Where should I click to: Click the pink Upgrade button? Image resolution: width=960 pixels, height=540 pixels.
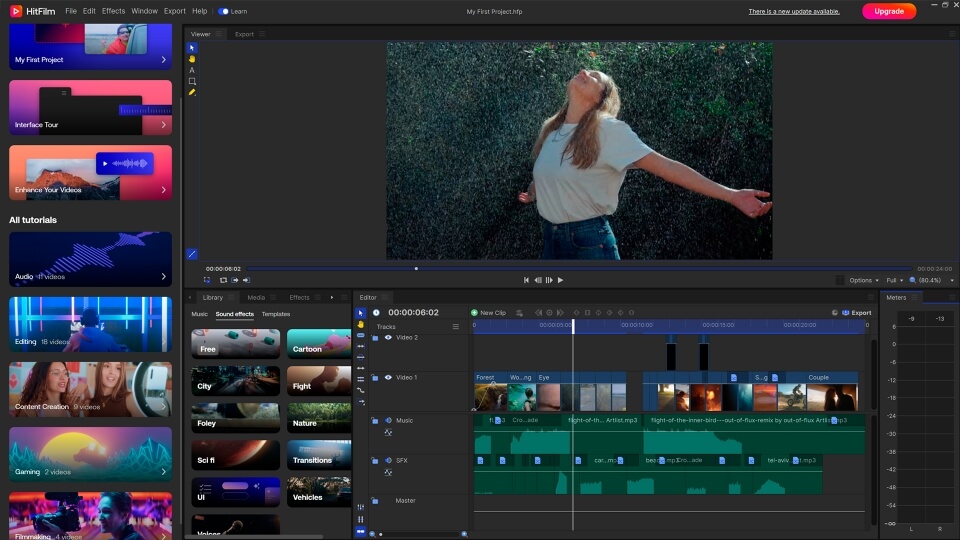point(888,11)
